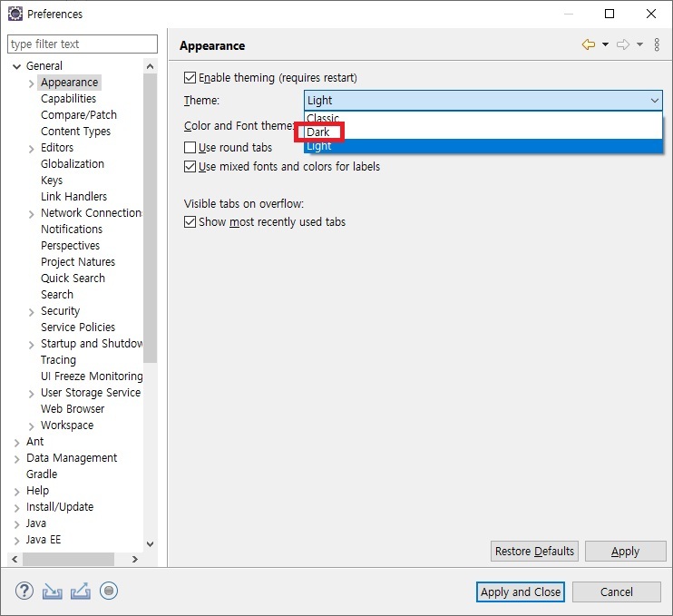673x616 pixels.
Task: Select Tracing preference page
Action: pos(58,360)
